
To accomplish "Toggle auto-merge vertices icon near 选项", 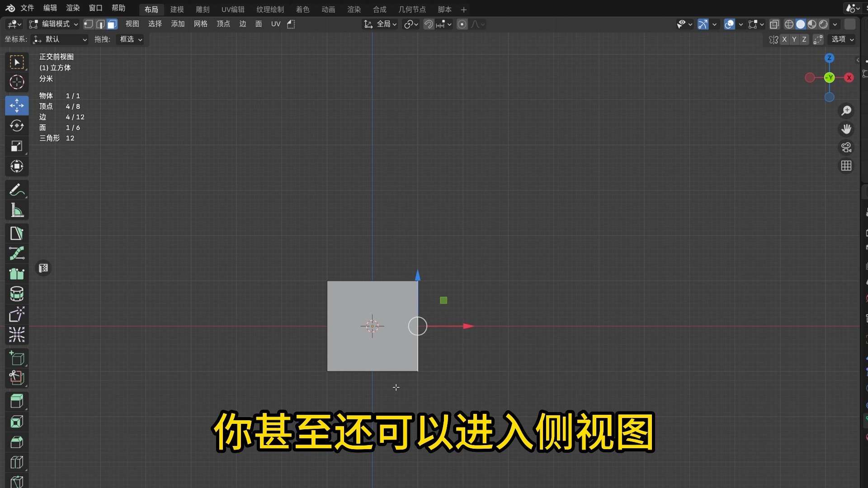I will pos(818,39).
